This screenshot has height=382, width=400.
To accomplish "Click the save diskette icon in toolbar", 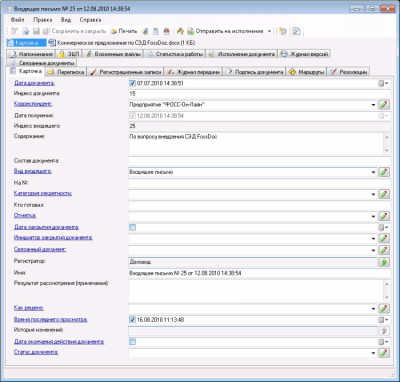I will click(36, 31).
